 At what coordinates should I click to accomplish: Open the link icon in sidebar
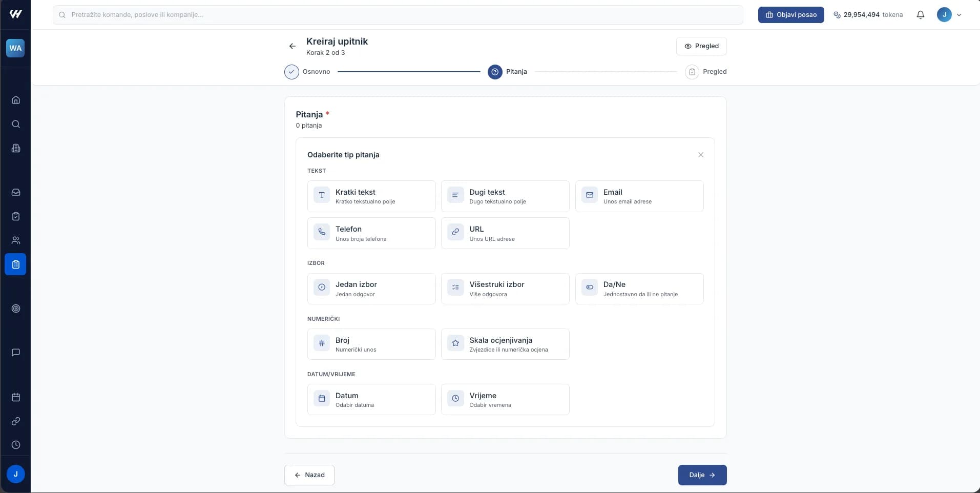16,421
